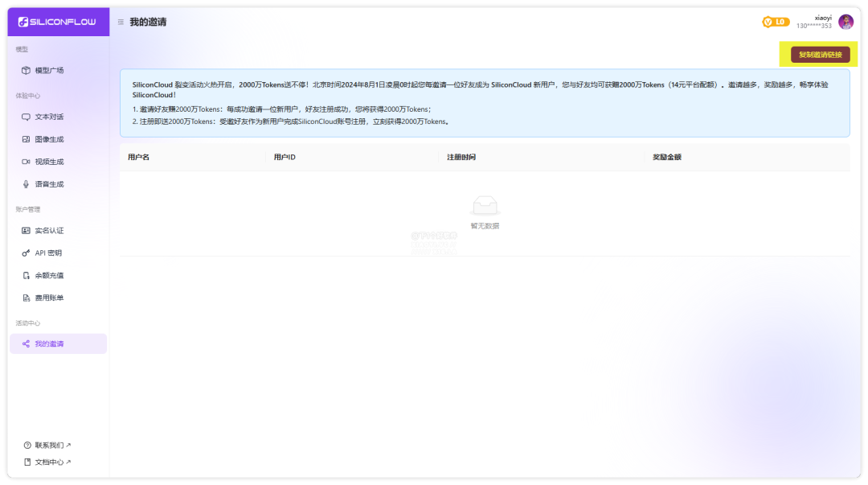Click the L0 level badge
The height and width of the screenshot is (485, 868).
coord(776,22)
